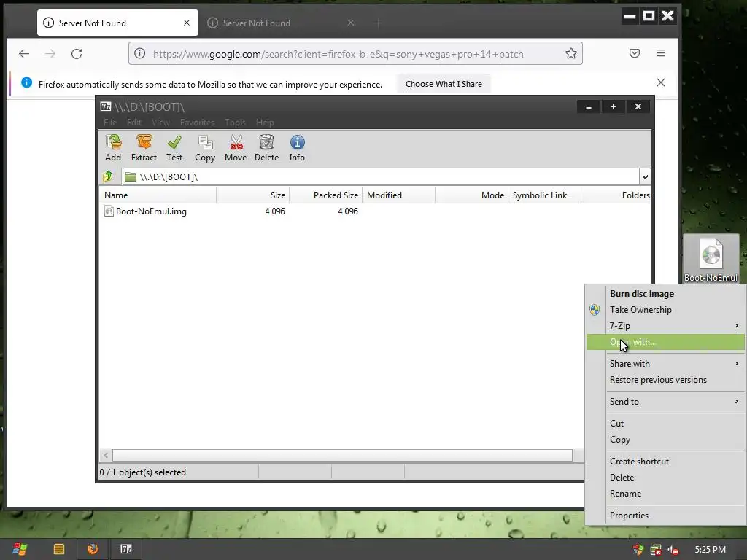Click the volume tray icon
The width and height of the screenshot is (747, 560).
pos(673,550)
